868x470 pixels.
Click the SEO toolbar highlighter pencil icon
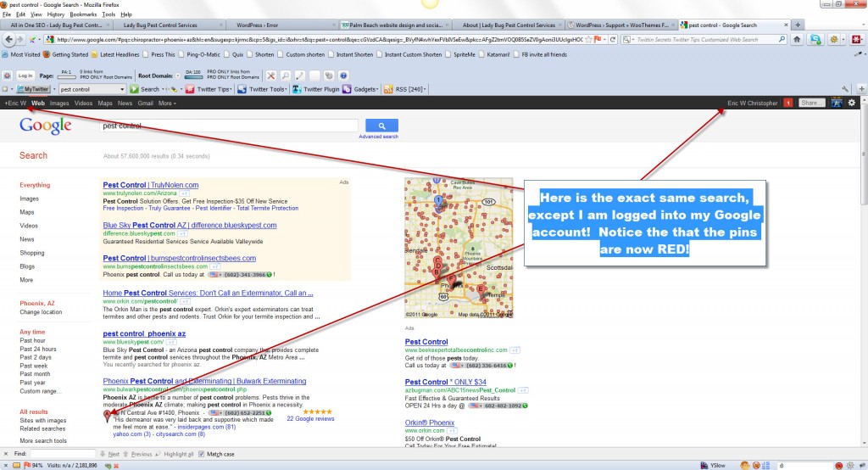pyautogui.click(x=299, y=76)
